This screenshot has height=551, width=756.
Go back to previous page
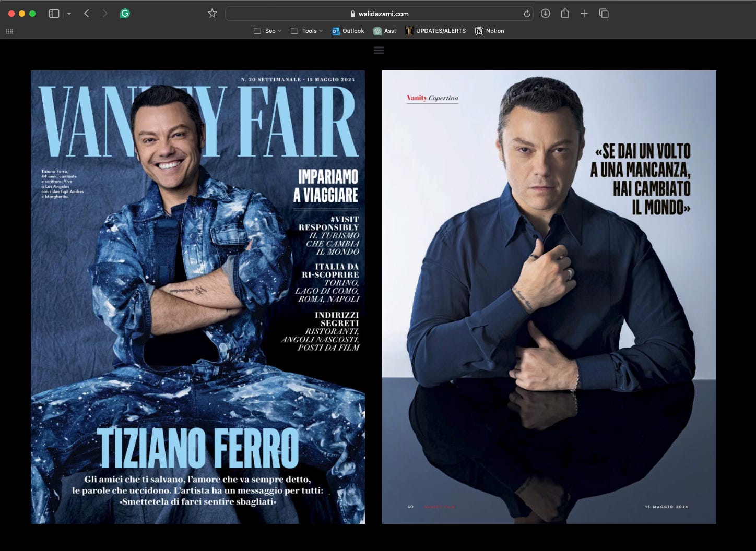click(87, 14)
